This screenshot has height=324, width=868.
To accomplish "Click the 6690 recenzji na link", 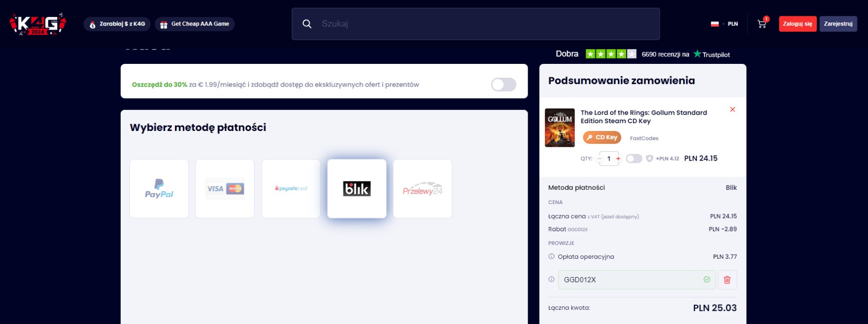I will pyautogui.click(x=665, y=54).
